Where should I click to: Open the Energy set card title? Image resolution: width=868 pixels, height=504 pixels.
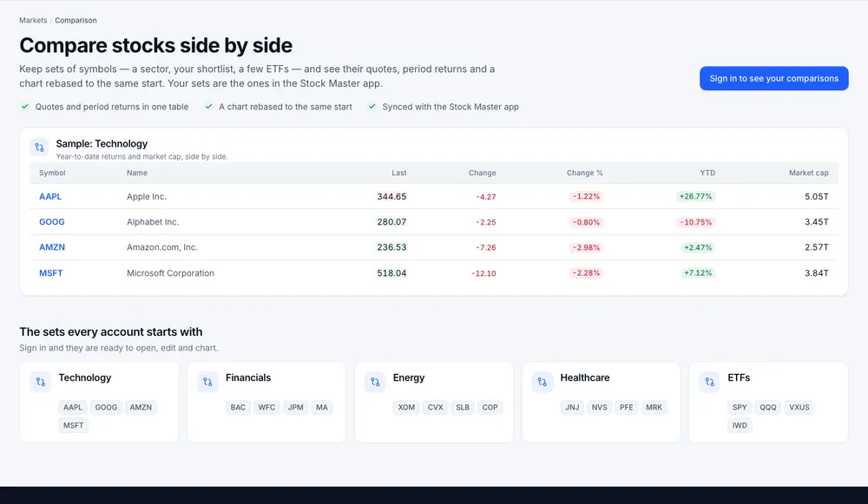409,377
